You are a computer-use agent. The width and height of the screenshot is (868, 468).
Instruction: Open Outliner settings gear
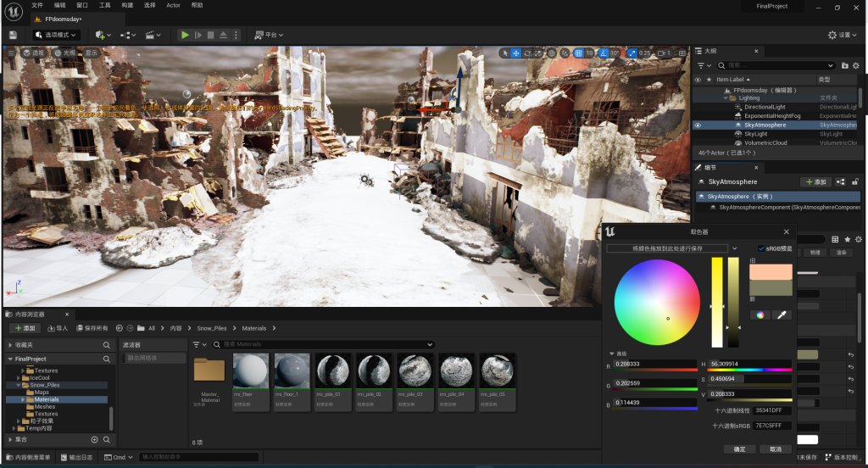[856, 65]
